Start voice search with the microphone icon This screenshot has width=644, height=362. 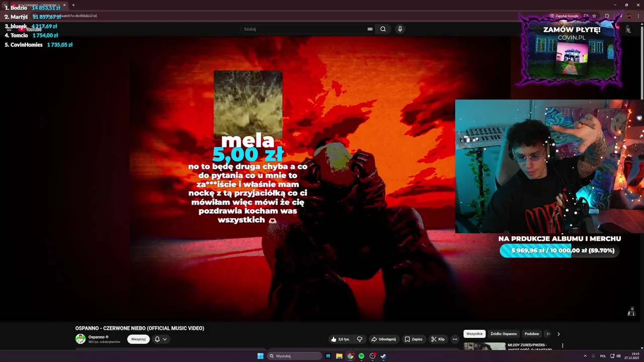click(x=400, y=29)
